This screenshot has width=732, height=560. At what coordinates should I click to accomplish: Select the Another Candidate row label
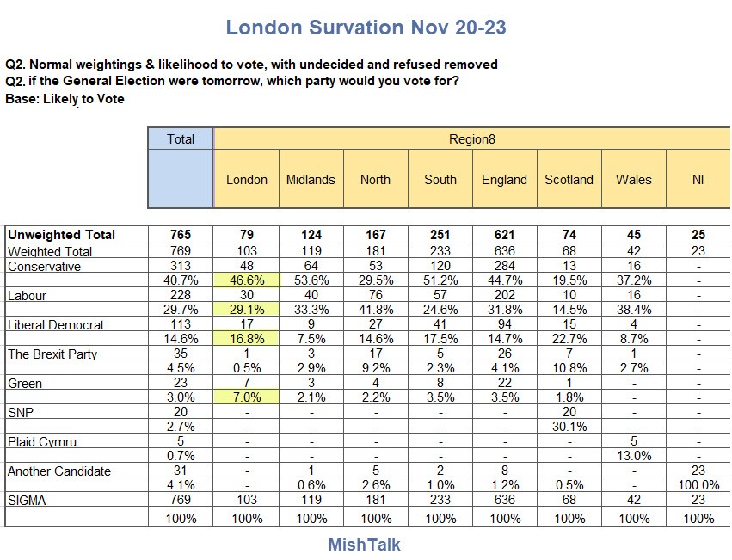tap(57, 471)
